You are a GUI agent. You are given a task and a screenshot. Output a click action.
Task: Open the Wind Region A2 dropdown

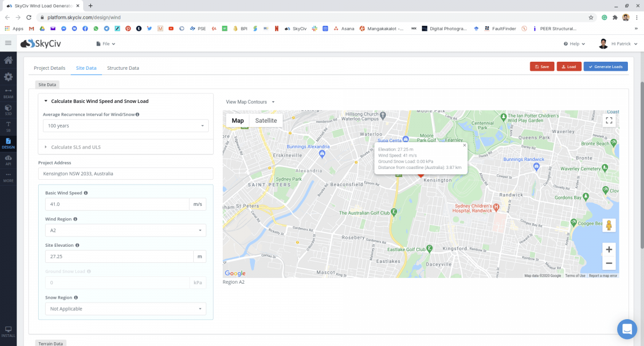click(126, 230)
